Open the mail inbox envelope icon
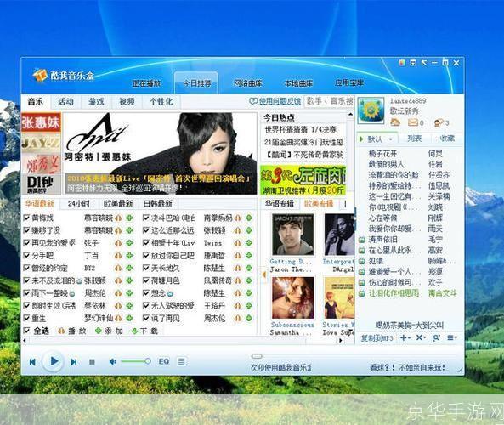 coord(413,122)
